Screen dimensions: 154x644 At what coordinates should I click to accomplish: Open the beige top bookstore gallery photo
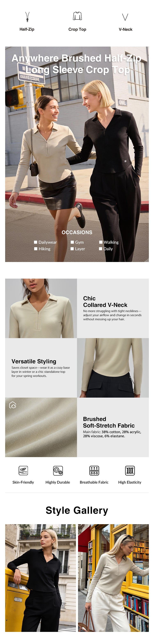pyautogui.click(x=113, y=578)
